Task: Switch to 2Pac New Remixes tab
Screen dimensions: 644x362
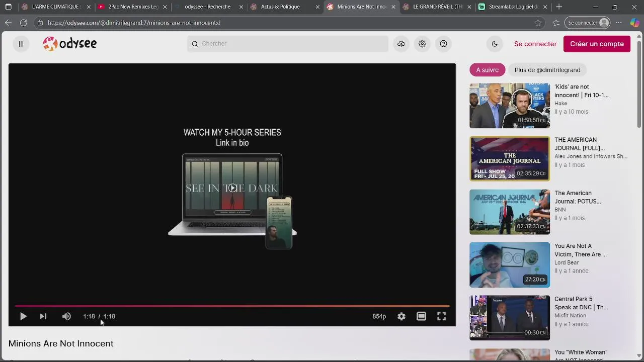Action: coord(133,7)
